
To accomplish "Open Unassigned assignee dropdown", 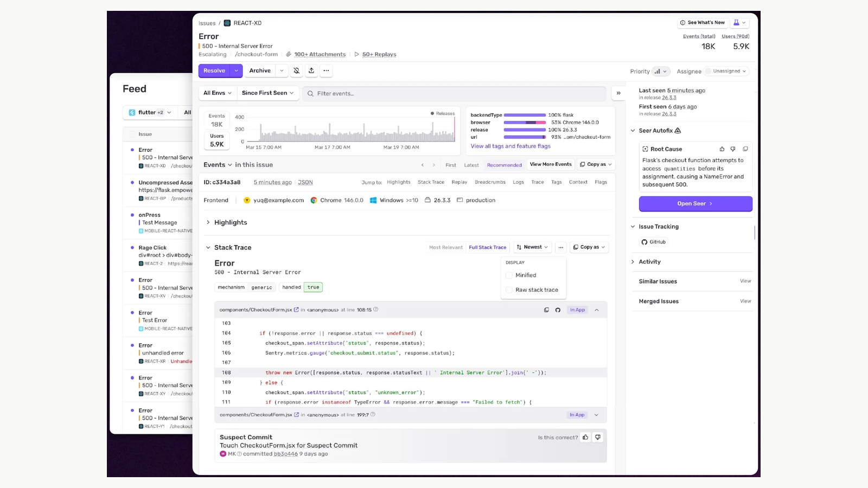I will (726, 72).
